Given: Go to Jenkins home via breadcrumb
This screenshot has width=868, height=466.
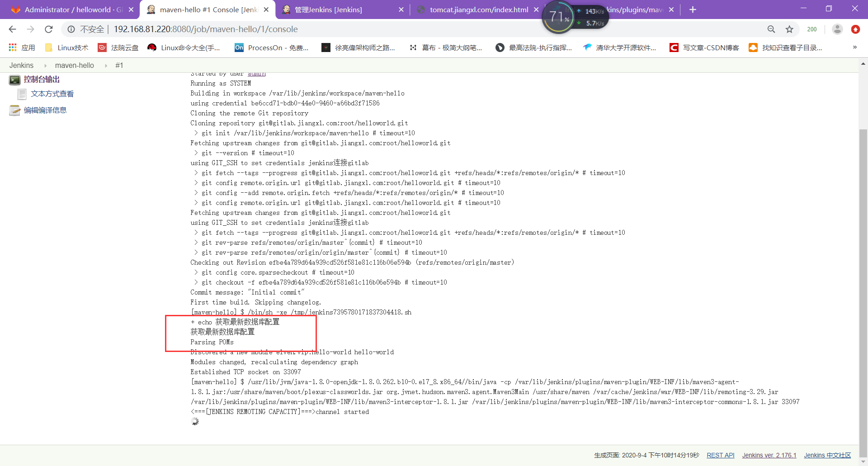Looking at the screenshot, I should point(21,66).
